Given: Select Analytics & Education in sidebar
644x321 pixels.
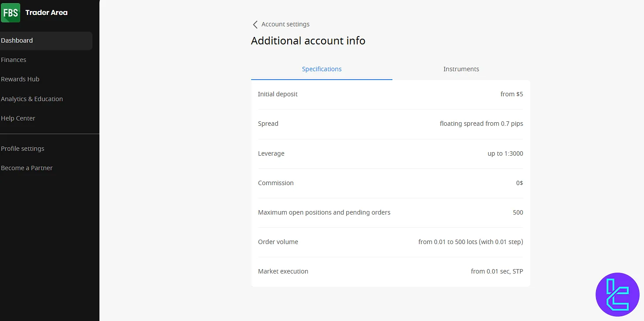Looking at the screenshot, I should point(32,99).
